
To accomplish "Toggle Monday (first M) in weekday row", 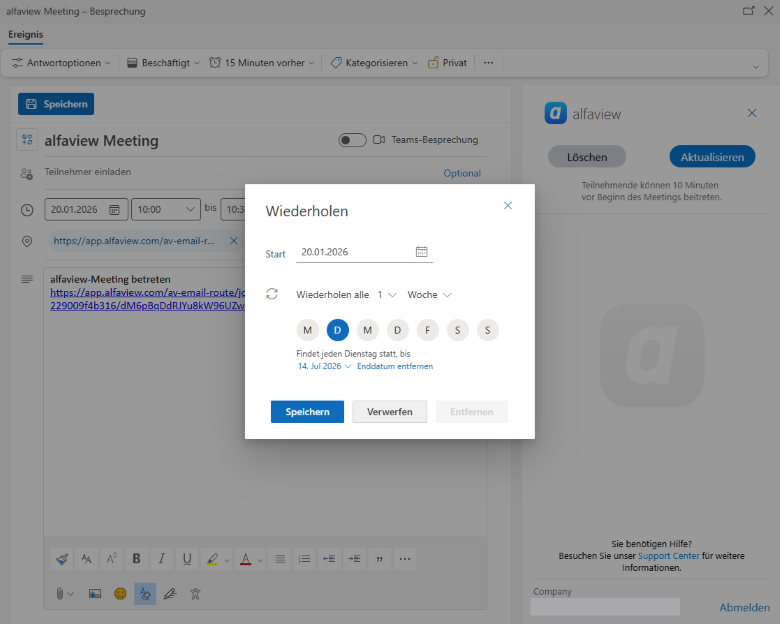I will [307, 330].
